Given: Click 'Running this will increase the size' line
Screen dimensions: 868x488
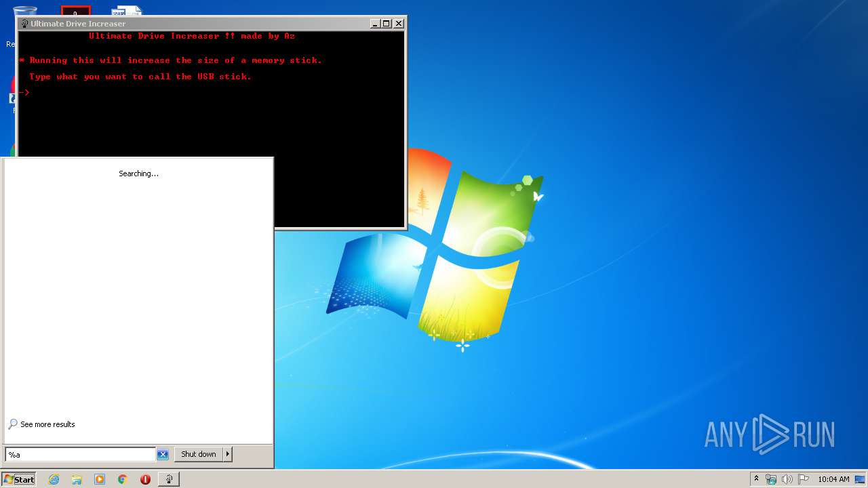Looking at the screenshot, I should point(170,60).
